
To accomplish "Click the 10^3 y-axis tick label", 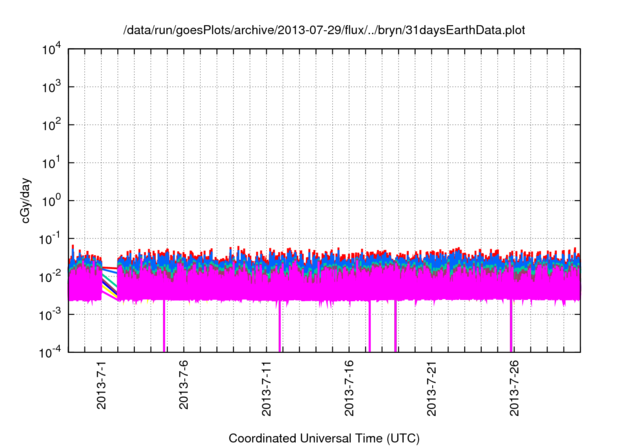I will point(52,87).
